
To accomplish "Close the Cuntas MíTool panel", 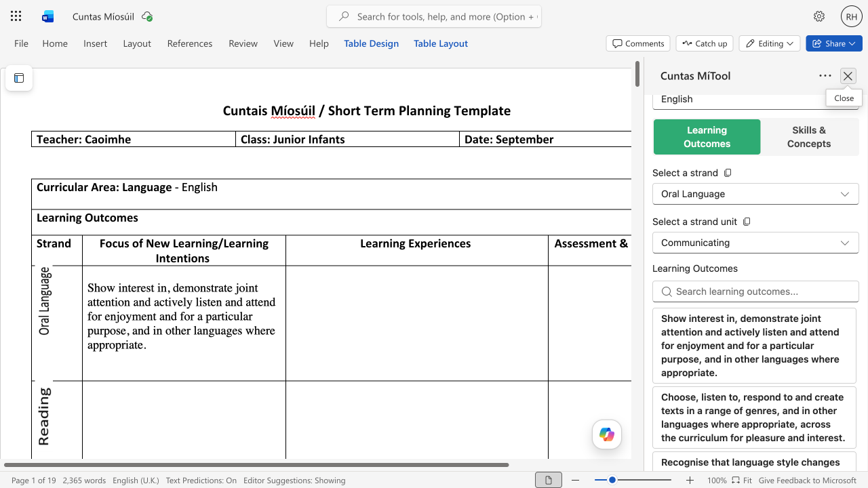I will pyautogui.click(x=848, y=76).
